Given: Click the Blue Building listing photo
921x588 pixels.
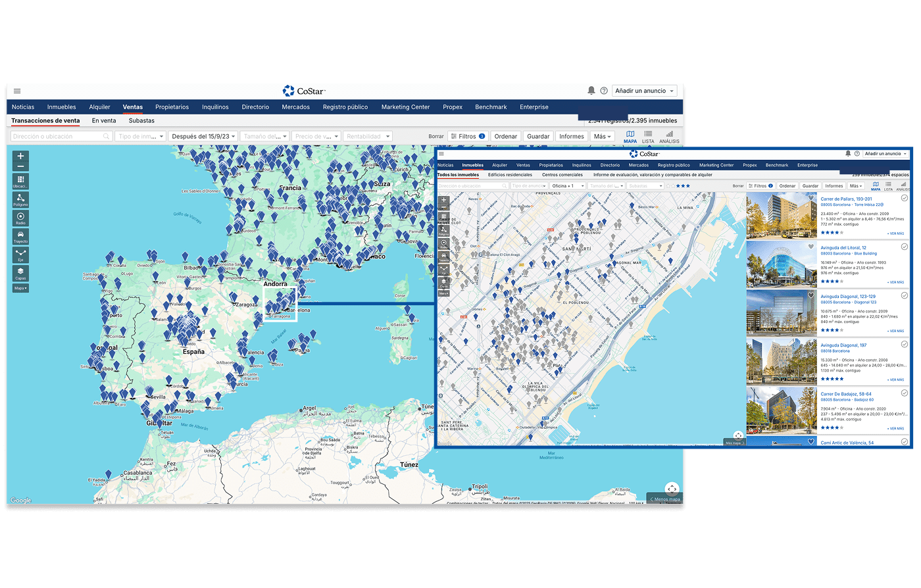Looking at the screenshot, I should tap(781, 264).
